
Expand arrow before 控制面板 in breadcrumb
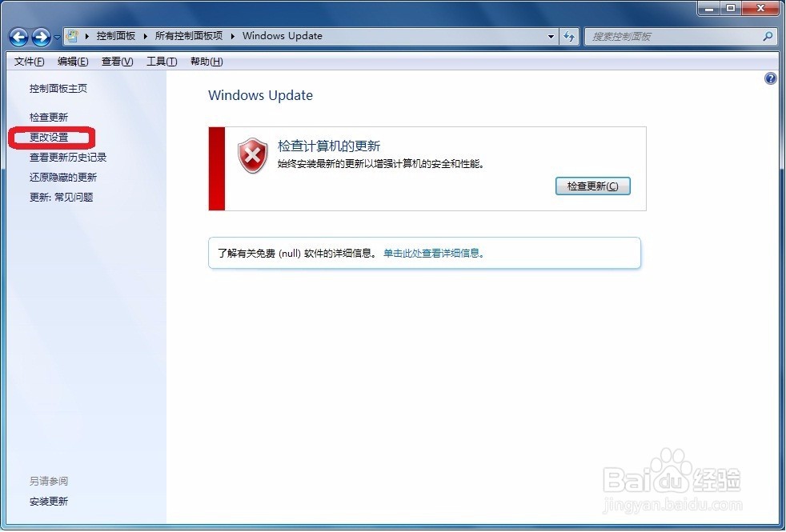tap(87, 36)
